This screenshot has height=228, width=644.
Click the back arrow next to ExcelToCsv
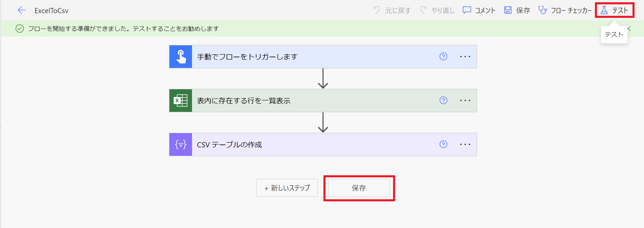22,10
